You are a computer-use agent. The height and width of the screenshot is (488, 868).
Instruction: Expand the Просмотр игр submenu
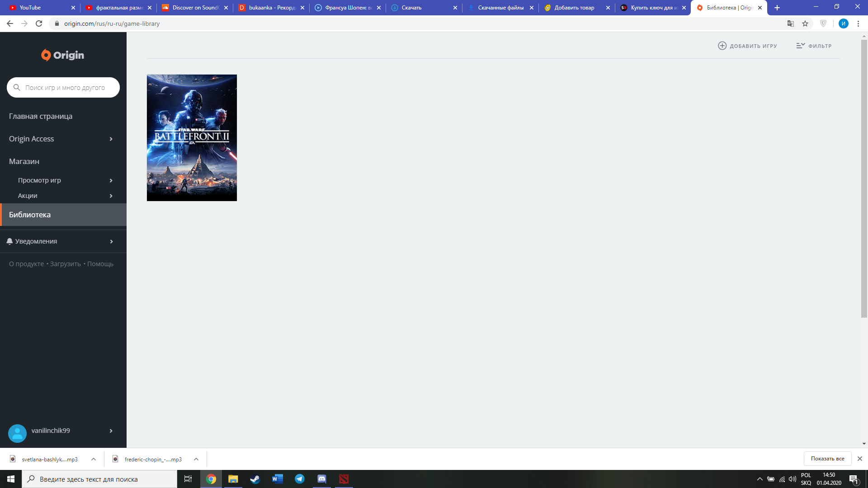[x=111, y=181]
